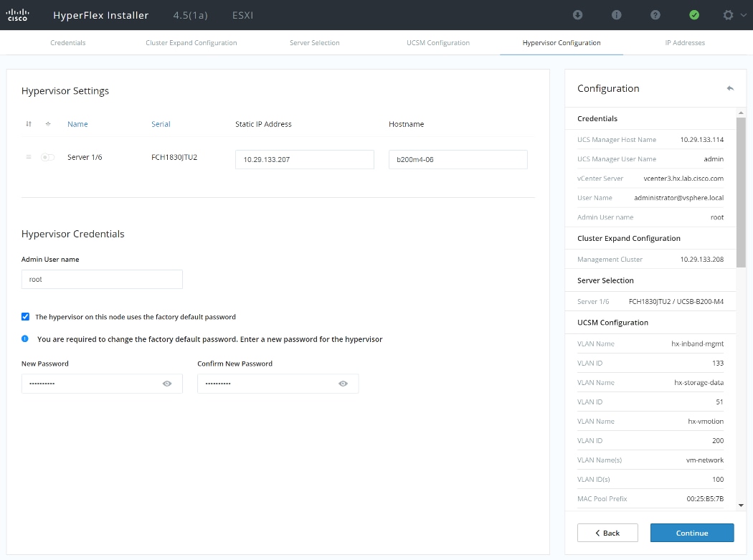Screen dimensions: 753x560
Task: Click the UCS Manager Host Name value 10.29.133.114
Action: (x=701, y=139)
